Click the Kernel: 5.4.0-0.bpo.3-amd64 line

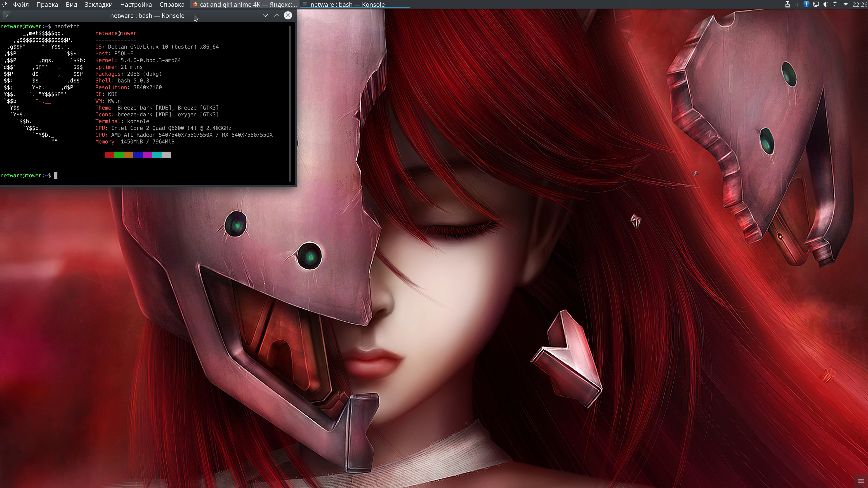coord(138,60)
